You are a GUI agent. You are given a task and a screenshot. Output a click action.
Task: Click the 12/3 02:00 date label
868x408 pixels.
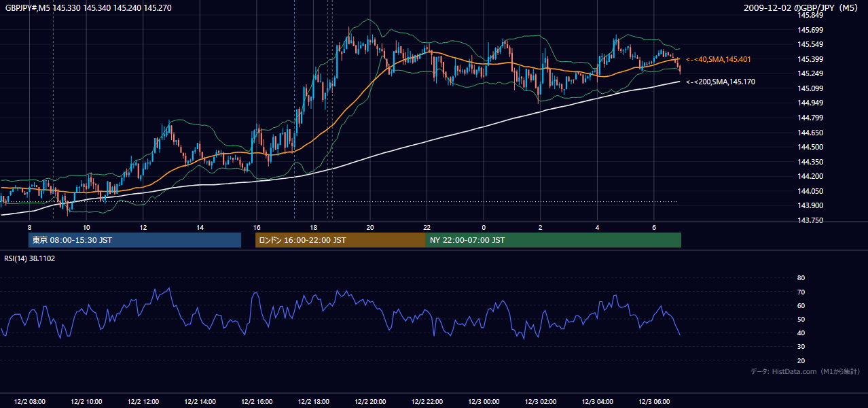tap(541, 402)
